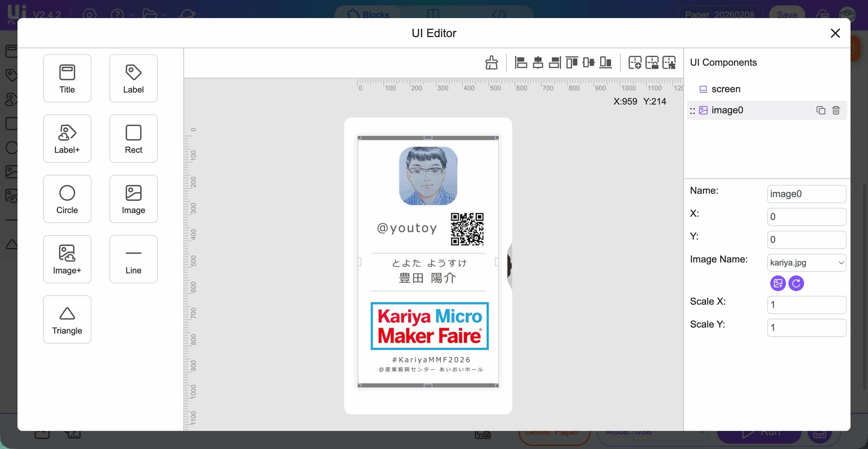The width and height of the screenshot is (868, 449).
Task: Align selected components to top edge
Action: 572,63
